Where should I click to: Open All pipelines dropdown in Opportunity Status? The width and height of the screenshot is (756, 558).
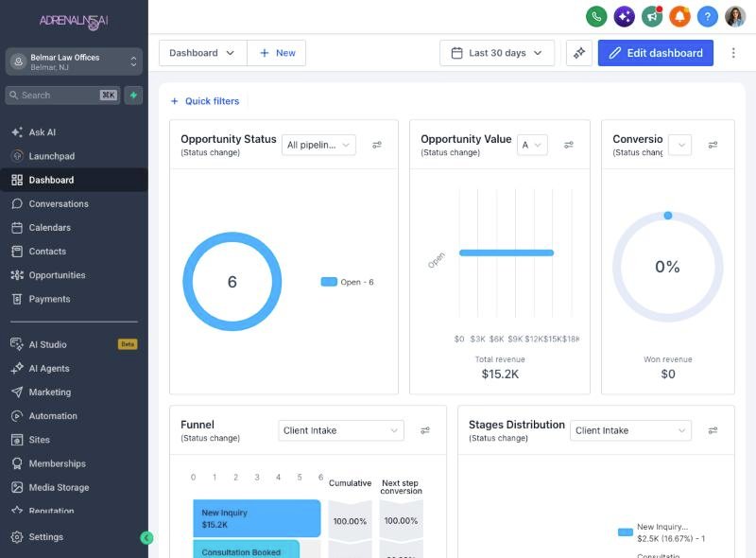[x=318, y=145]
